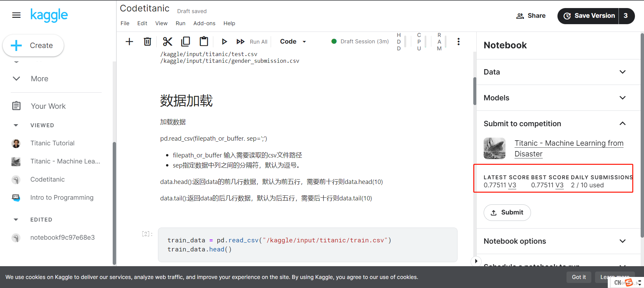Open the three-dot more options menu
This screenshot has height=288, width=644.
tap(459, 42)
